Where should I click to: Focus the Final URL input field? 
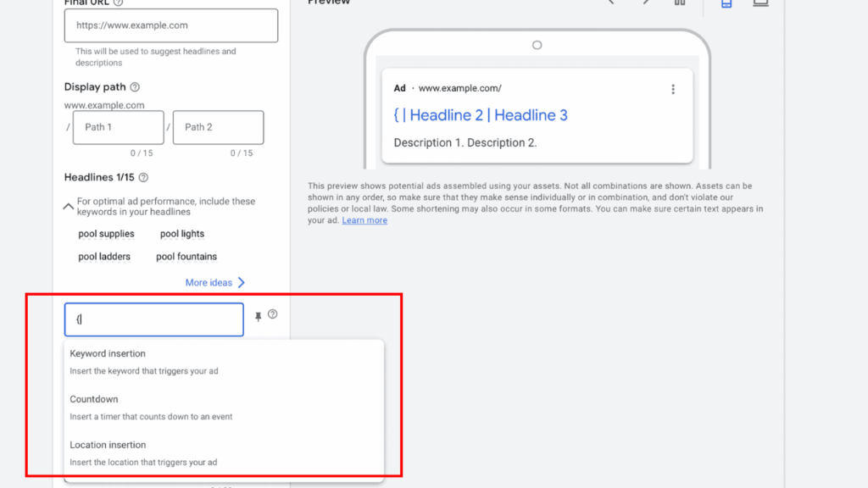tap(171, 25)
